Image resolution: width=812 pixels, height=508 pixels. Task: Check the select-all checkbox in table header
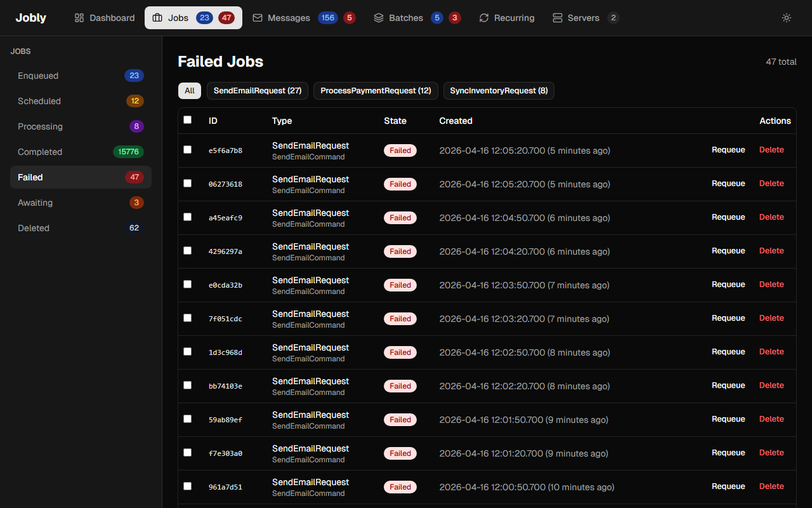[187, 119]
